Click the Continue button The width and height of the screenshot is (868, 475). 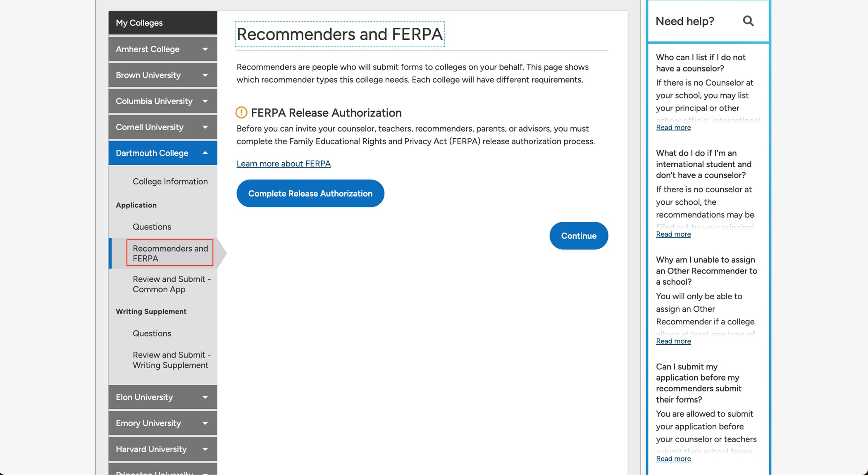point(578,235)
